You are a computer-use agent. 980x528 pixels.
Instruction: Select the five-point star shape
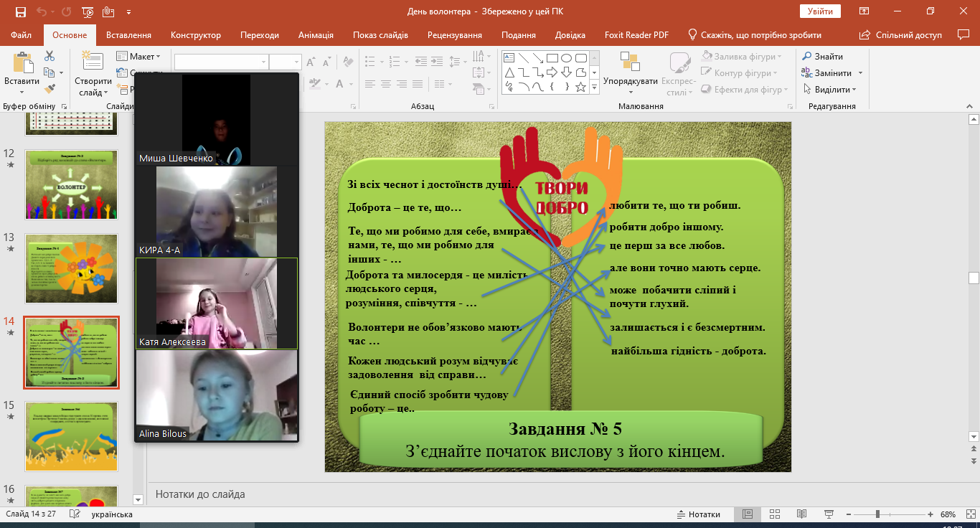pyautogui.click(x=581, y=87)
